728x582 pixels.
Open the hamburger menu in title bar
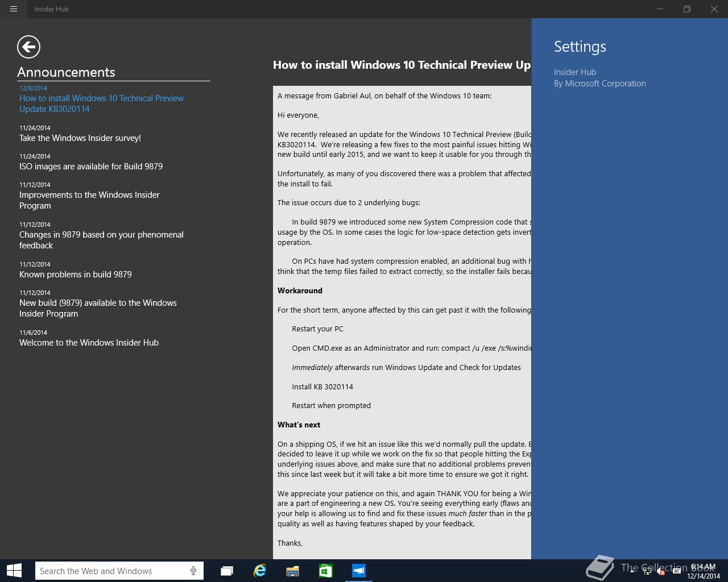[14, 9]
